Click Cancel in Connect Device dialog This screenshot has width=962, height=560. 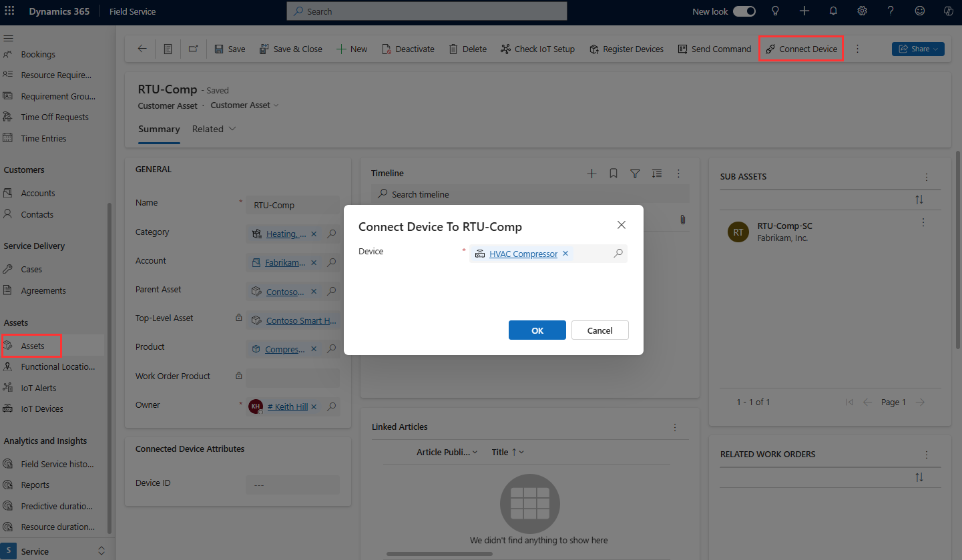(600, 330)
